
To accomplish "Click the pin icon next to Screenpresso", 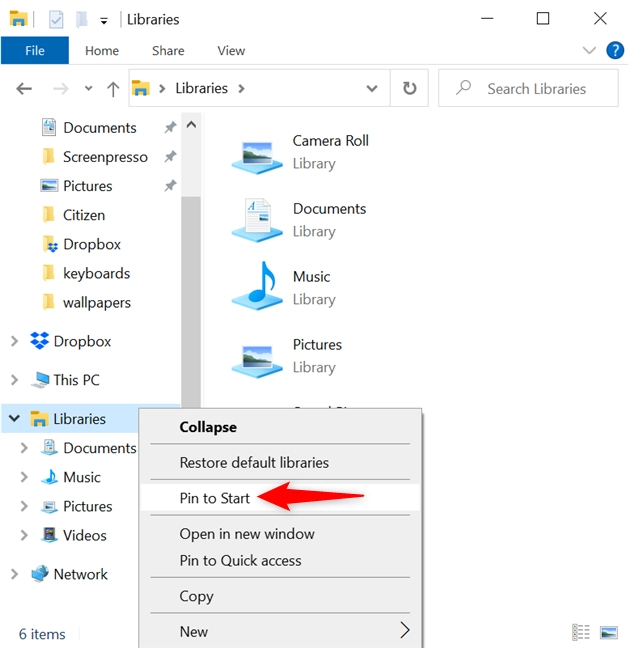I will pos(170,157).
